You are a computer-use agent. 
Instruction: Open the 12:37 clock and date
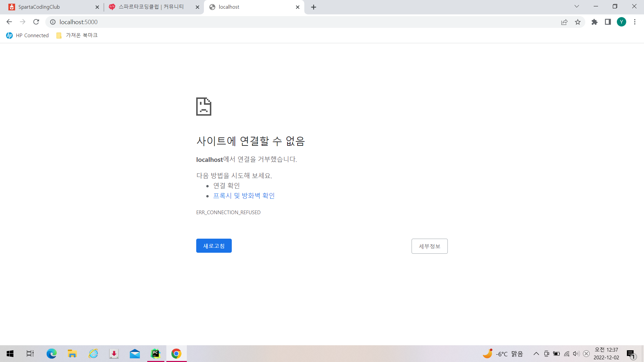606,354
